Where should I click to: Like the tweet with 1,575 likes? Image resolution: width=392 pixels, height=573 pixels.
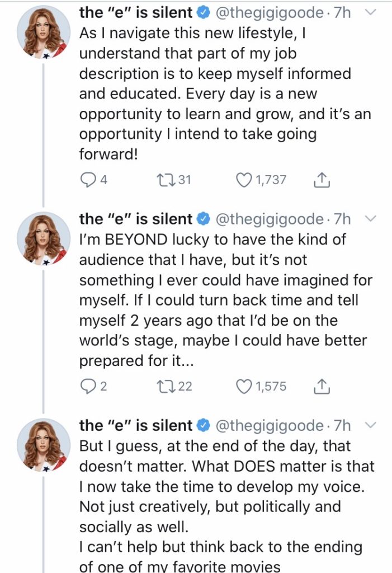click(243, 387)
